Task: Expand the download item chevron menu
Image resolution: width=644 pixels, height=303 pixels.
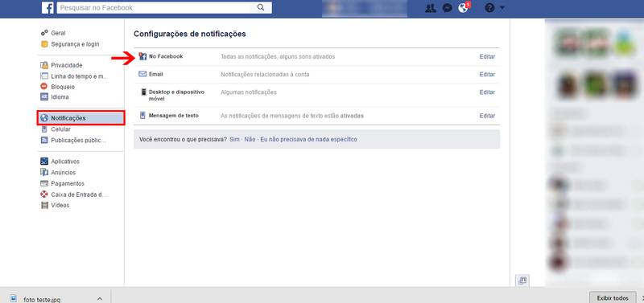Action: click(x=100, y=299)
